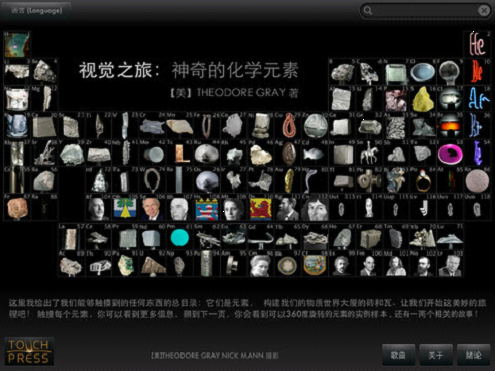Tap the Polonium ring tile
Image resolution: width=495 pixels, height=371 pixels.
point(423,180)
